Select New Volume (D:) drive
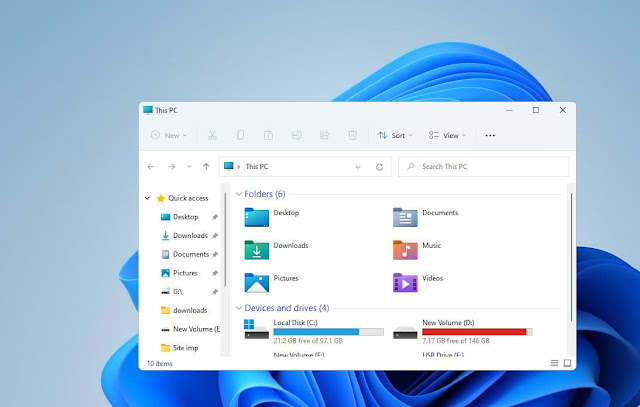640x407 pixels. pyautogui.click(x=462, y=331)
